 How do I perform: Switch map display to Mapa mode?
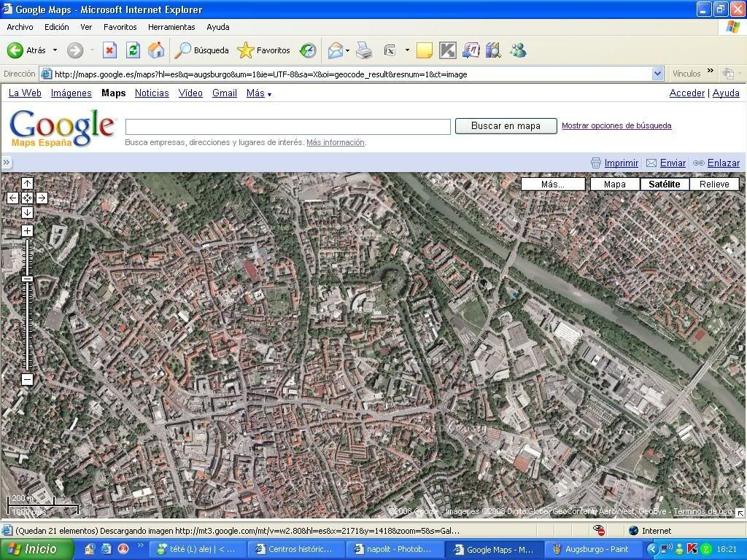(x=614, y=184)
